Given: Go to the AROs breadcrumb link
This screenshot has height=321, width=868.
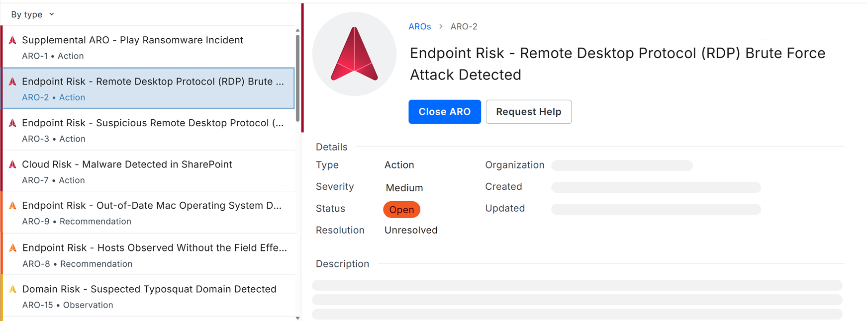Looking at the screenshot, I should point(420,26).
